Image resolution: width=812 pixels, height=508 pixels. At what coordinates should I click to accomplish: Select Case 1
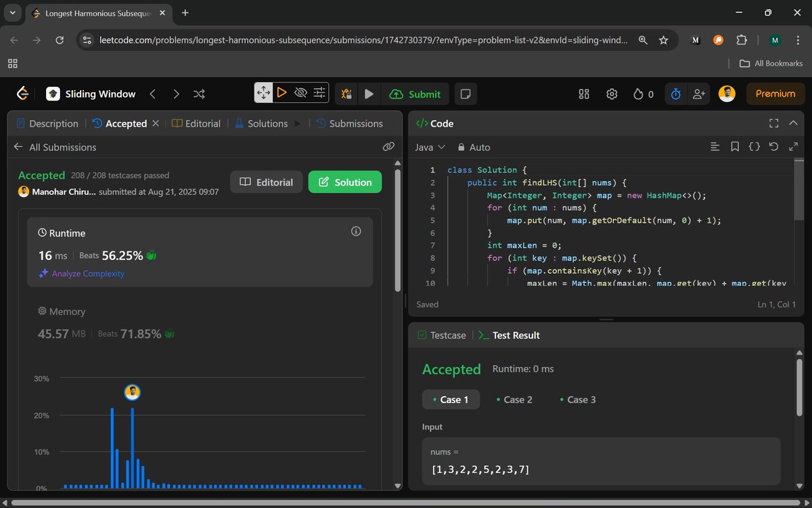coord(451,400)
